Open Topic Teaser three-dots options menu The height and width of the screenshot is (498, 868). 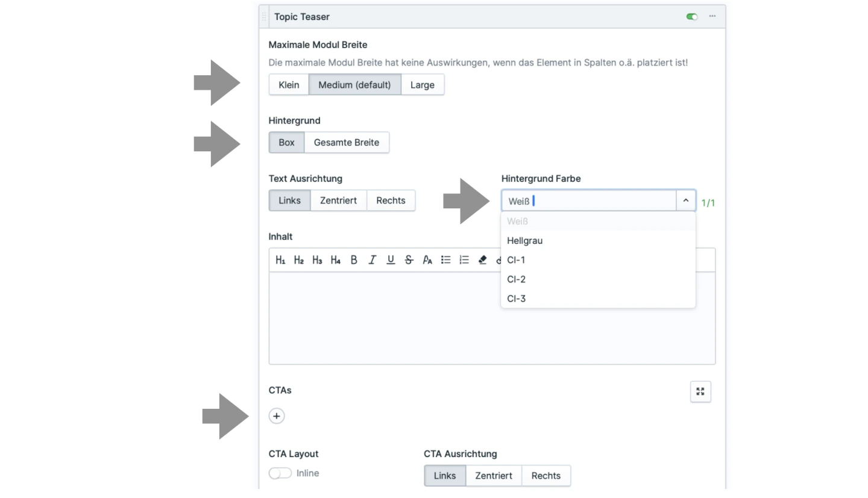tap(712, 17)
